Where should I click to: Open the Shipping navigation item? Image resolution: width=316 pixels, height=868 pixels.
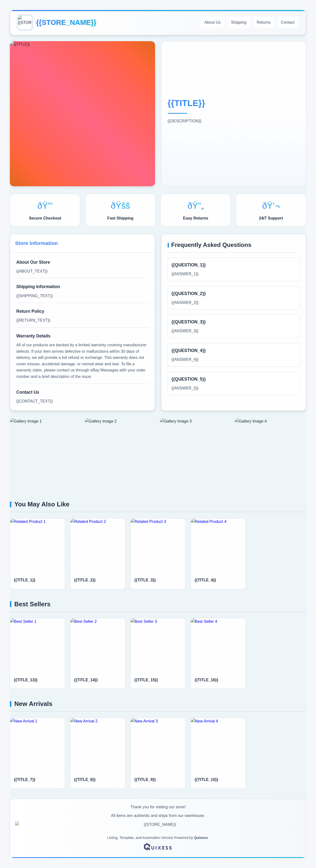click(x=238, y=22)
